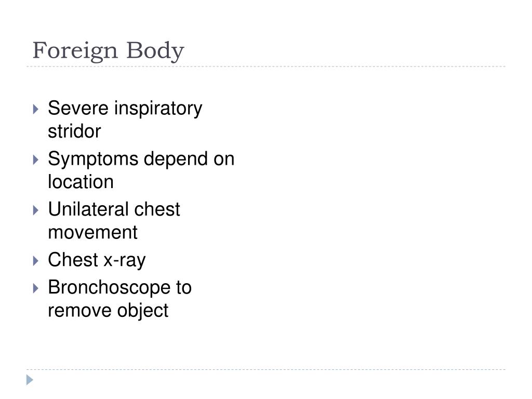
Task: Select the Severe inspiratory text line
Action: (x=125, y=109)
